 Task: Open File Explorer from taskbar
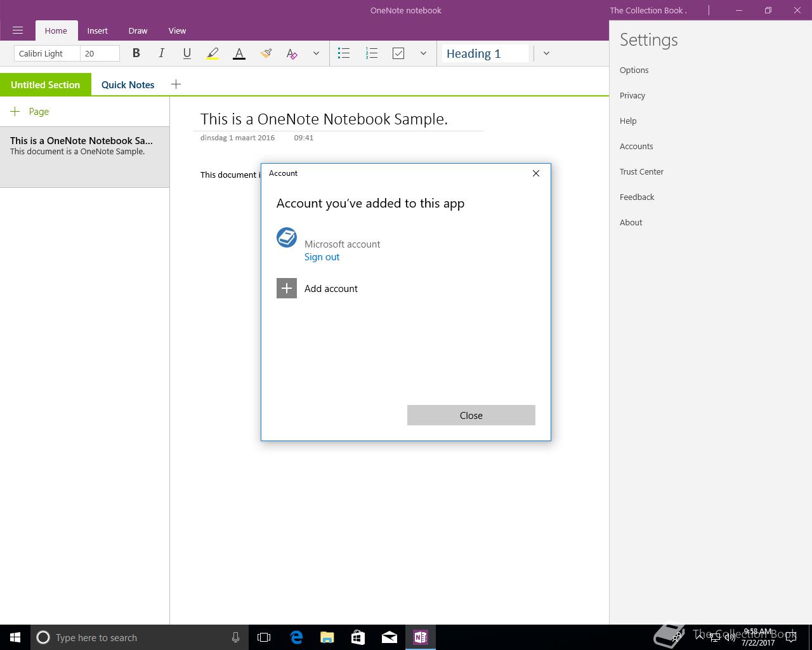coord(327,637)
